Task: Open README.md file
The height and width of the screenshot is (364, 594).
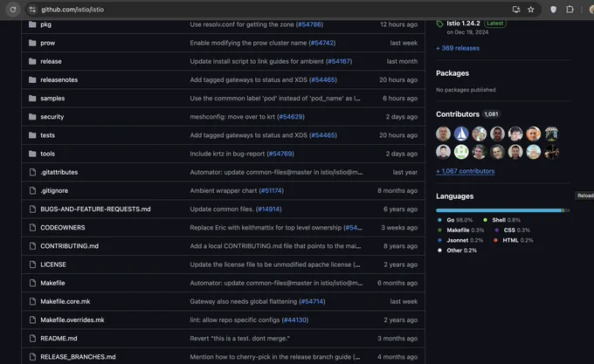Action: [x=59, y=339]
